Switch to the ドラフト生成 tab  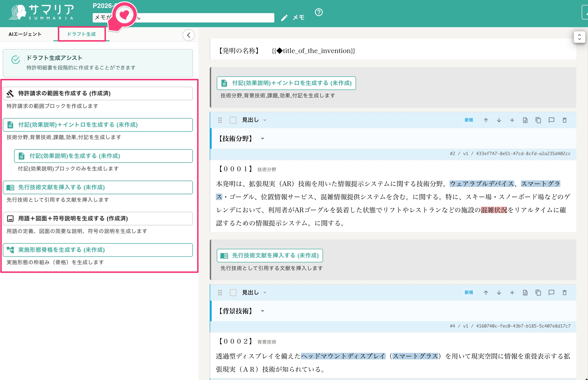point(81,34)
